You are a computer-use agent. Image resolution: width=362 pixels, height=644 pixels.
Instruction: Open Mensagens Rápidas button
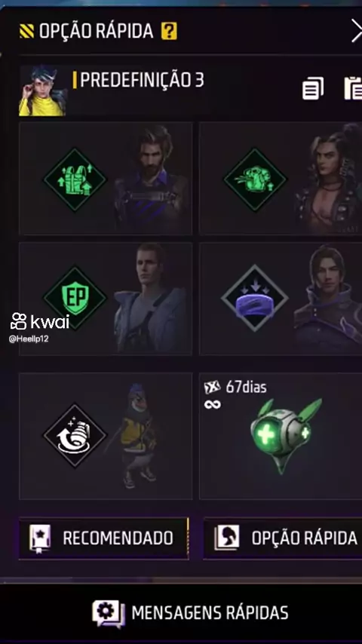click(190, 612)
